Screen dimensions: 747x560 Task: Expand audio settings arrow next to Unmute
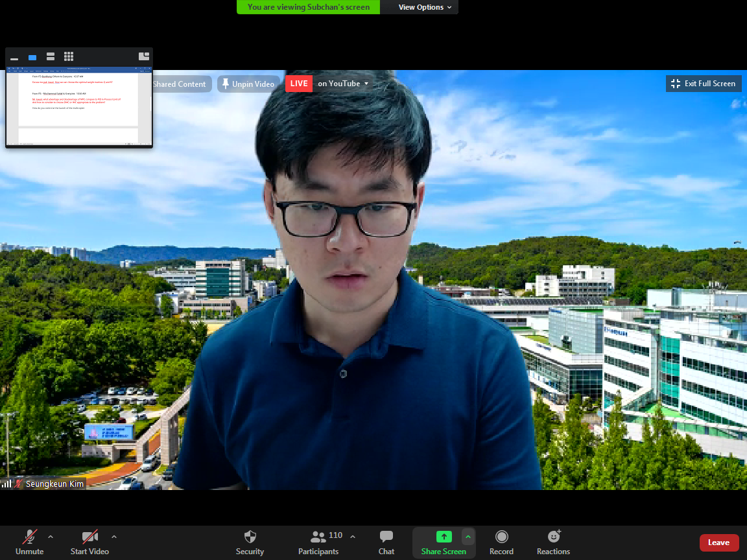coord(51,537)
